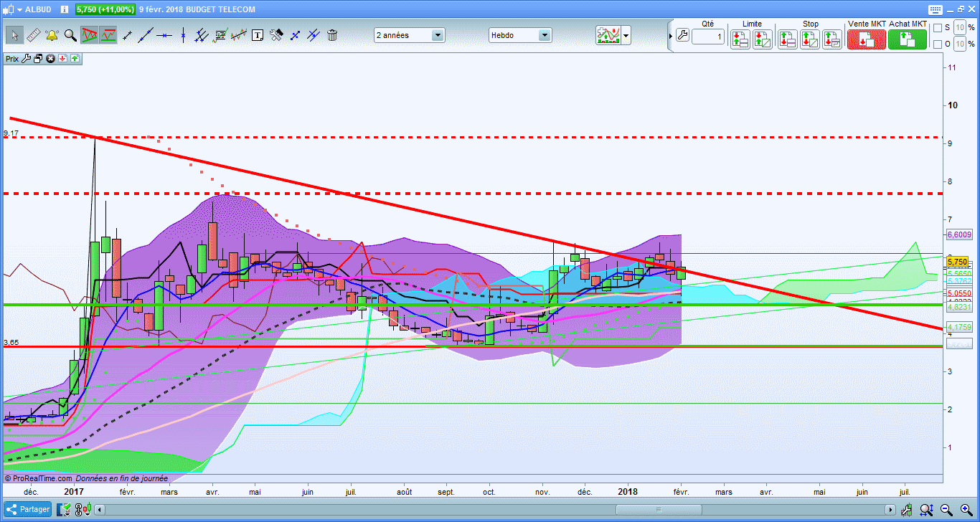Open the ALBUD chart menu arrow

tap(19, 10)
